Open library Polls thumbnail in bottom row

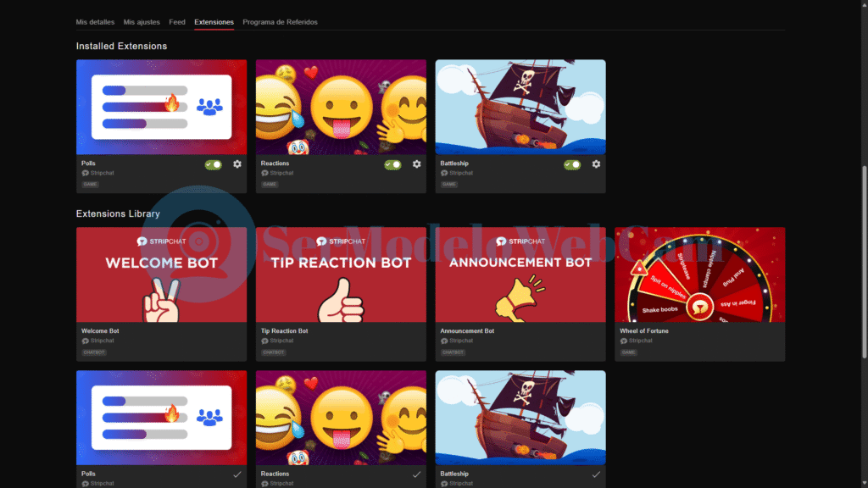(x=161, y=418)
